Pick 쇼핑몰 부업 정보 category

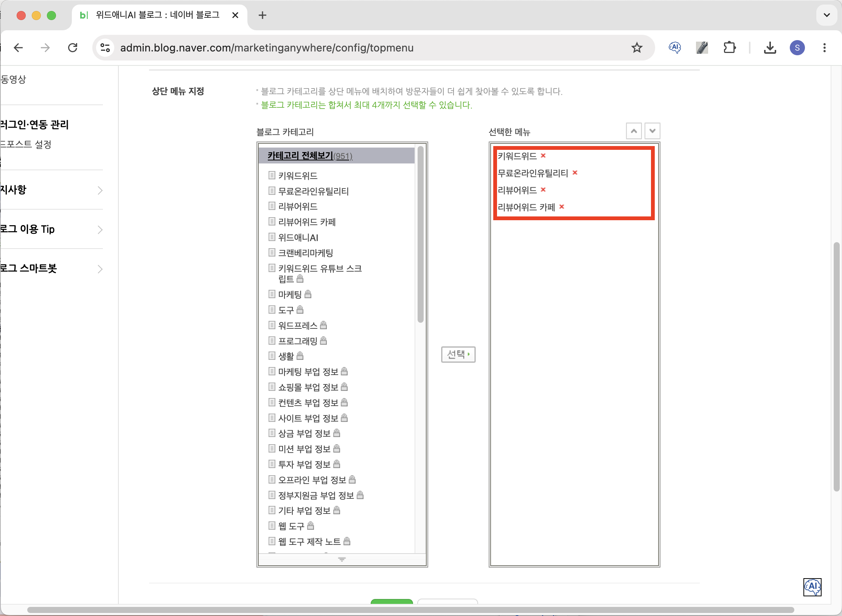[x=308, y=387]
